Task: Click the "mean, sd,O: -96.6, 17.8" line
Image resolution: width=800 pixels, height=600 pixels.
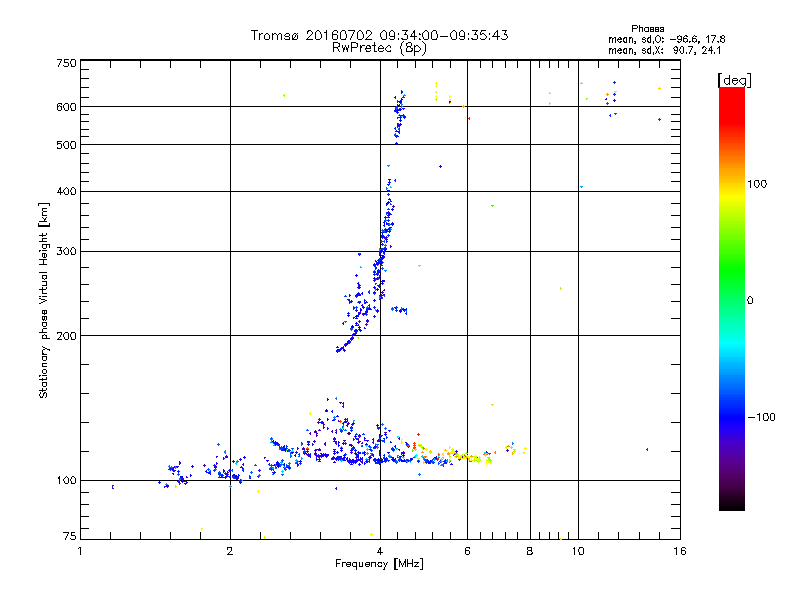Action: coord(667,39)
